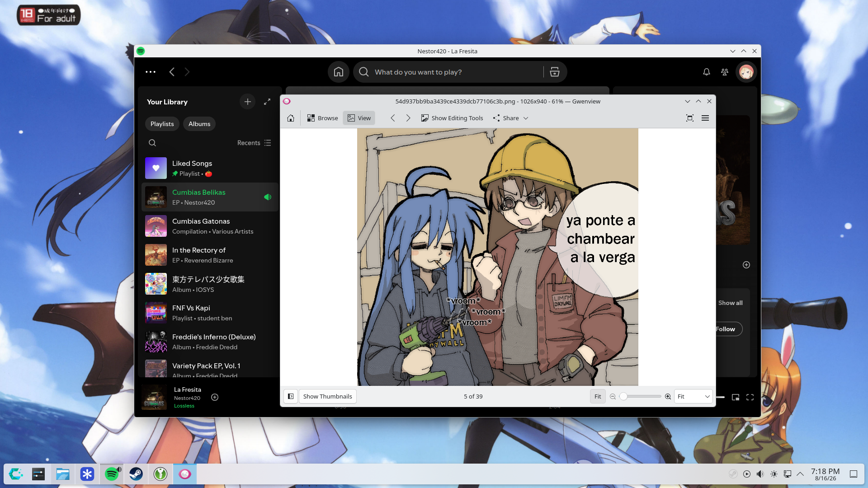Enter Gwenview fullscreen mode
Image resolution: width=868 pixels, height=488 pixels.
tap(690, 118)
